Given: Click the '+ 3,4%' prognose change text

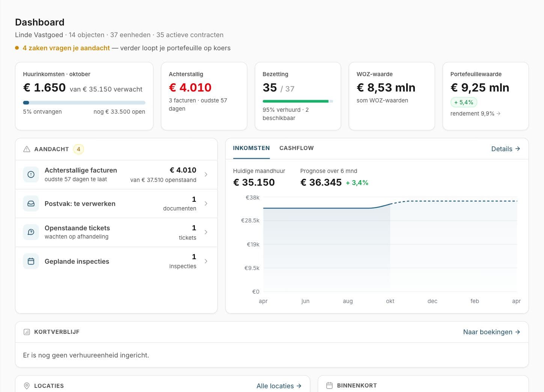Looking at the screenshot, I should click(x=357, y=183).
